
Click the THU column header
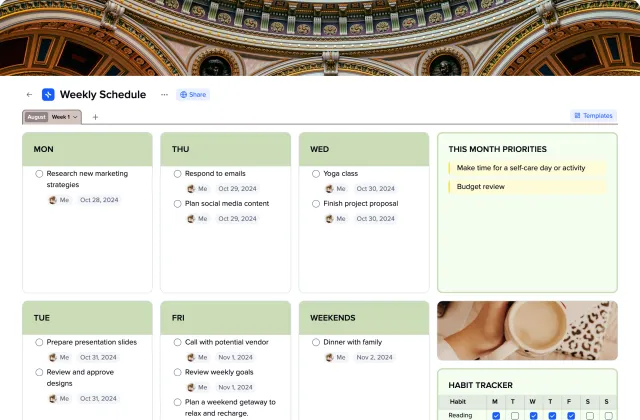226,149
